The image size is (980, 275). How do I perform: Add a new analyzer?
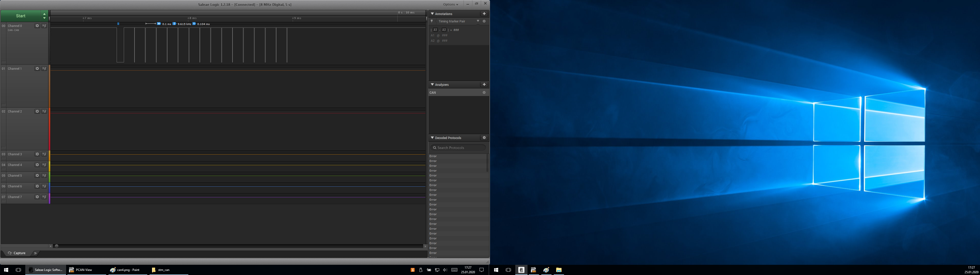tap(484, 84)
